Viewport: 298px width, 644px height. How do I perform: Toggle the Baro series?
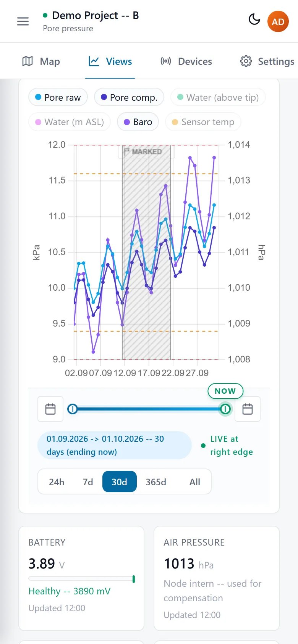point(138,122)
